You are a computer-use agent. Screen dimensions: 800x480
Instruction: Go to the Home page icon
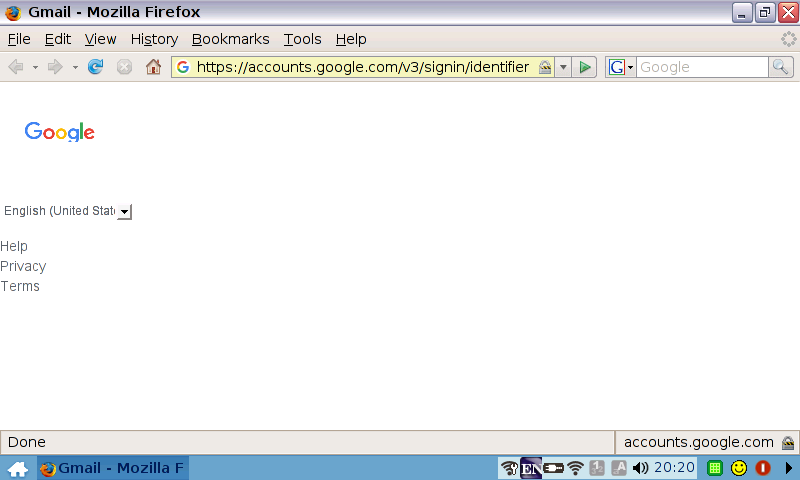click(x=153, y=67)
